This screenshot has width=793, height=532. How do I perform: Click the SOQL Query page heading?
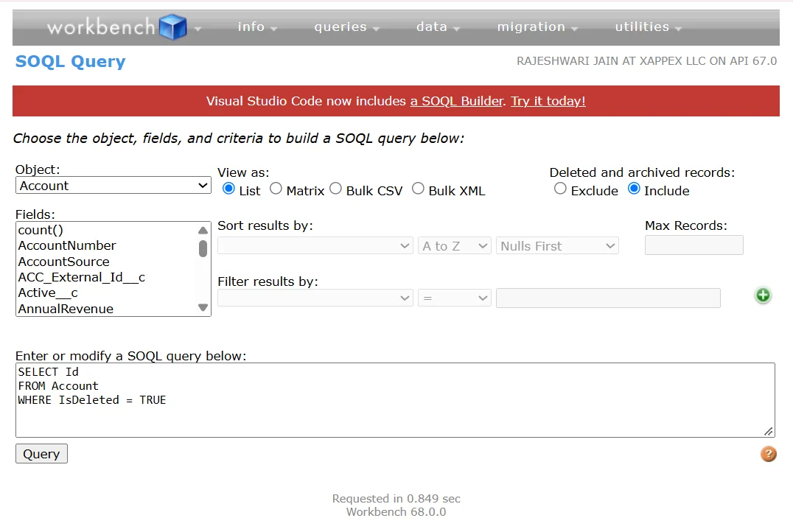(x=70, y=61)
